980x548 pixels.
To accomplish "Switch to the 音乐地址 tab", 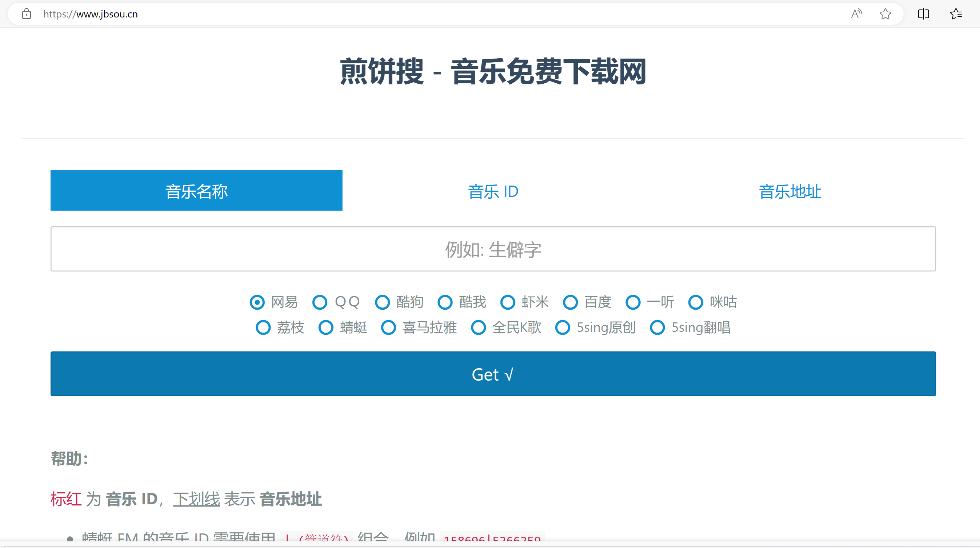I will (x=790, y=191).
